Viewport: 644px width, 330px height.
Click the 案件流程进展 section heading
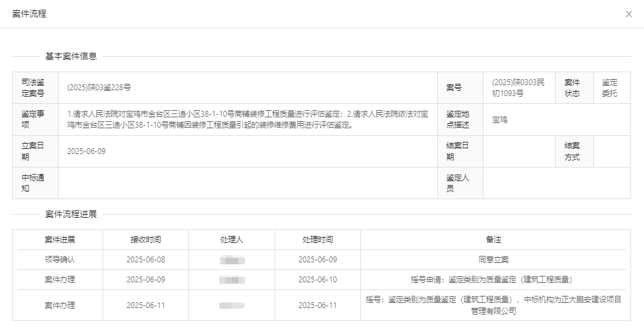click(71, 215)
